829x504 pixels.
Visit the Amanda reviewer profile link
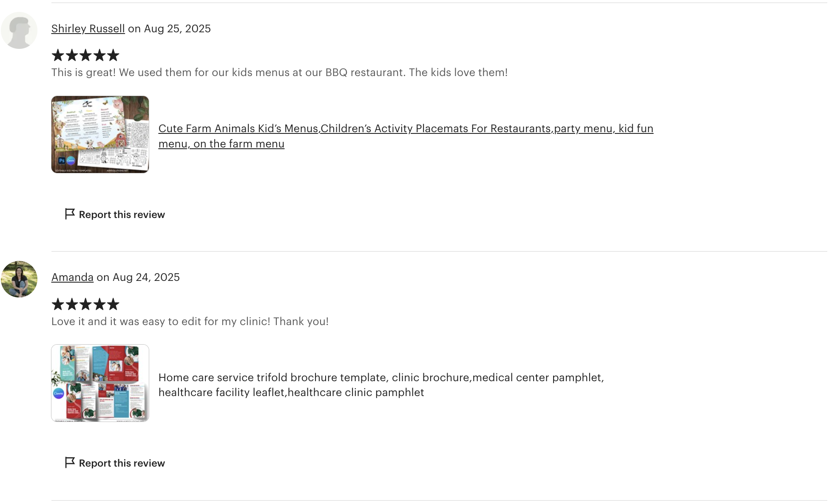[72, 277]
